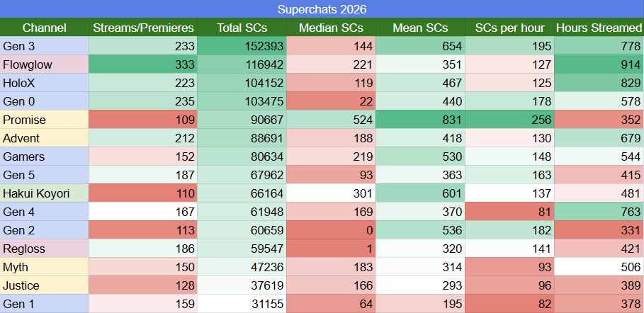644x313 pixels.
Task: Click the Advent channel cell
Action: point(45,138)
